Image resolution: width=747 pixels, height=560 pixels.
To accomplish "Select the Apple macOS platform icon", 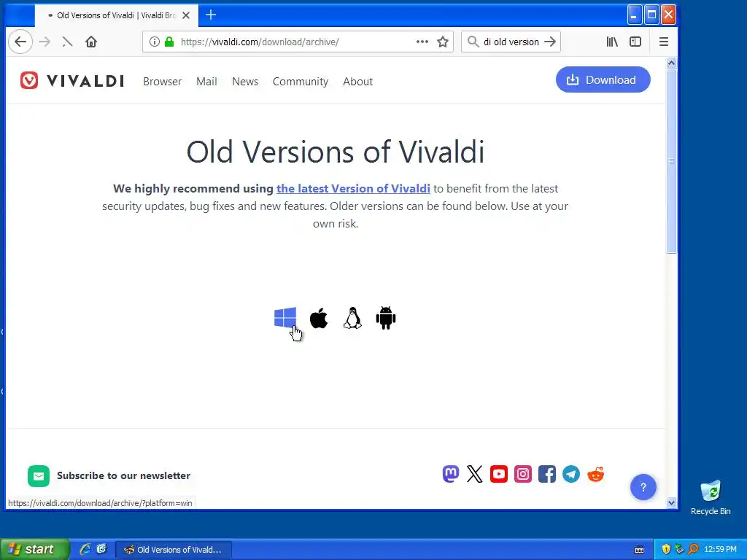I will (319, 318).
